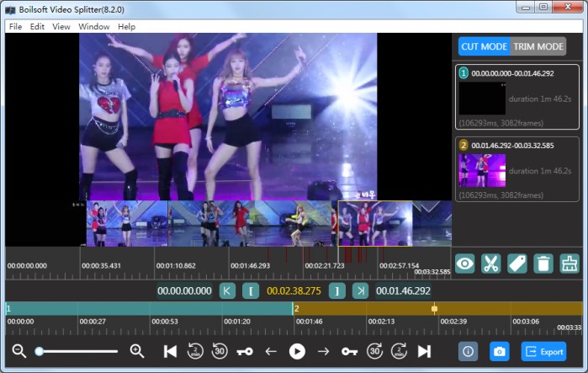Click the highlighted filmstrip thumbnail frame

point(375,224)
